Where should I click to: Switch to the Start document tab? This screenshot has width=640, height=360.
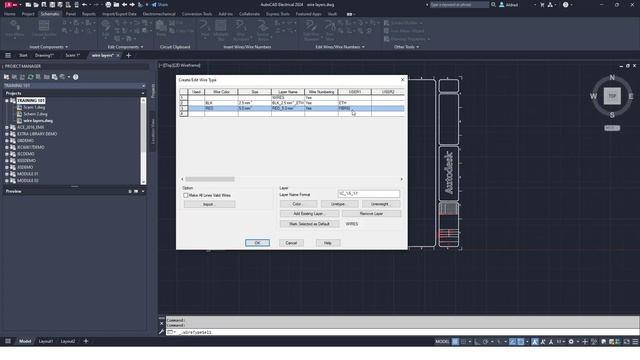pos(23,55)
